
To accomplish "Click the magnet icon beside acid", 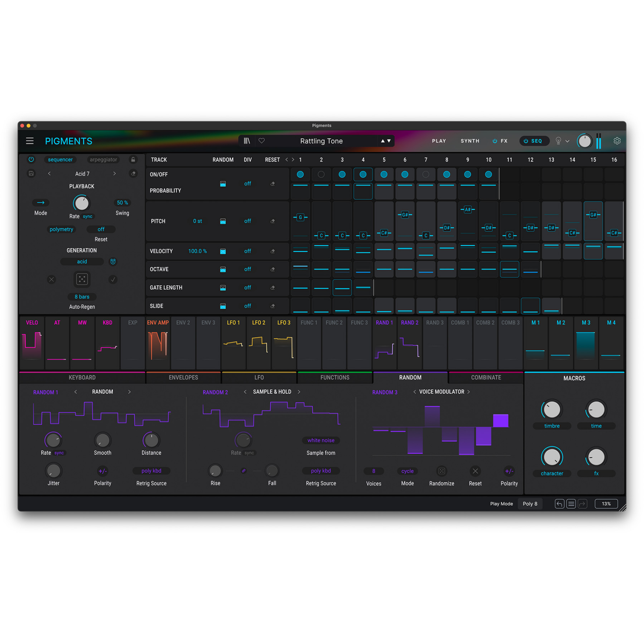I will [x=113, y=262].
